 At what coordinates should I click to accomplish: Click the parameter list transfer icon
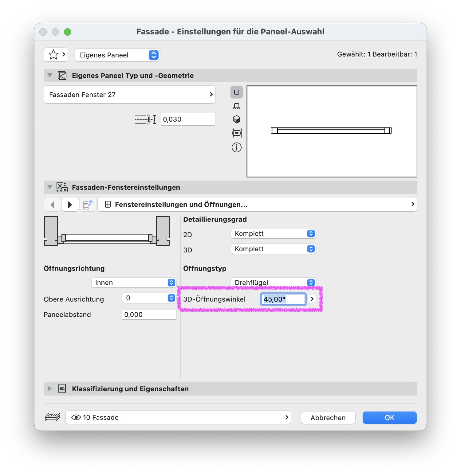click(x=88, y=205)
